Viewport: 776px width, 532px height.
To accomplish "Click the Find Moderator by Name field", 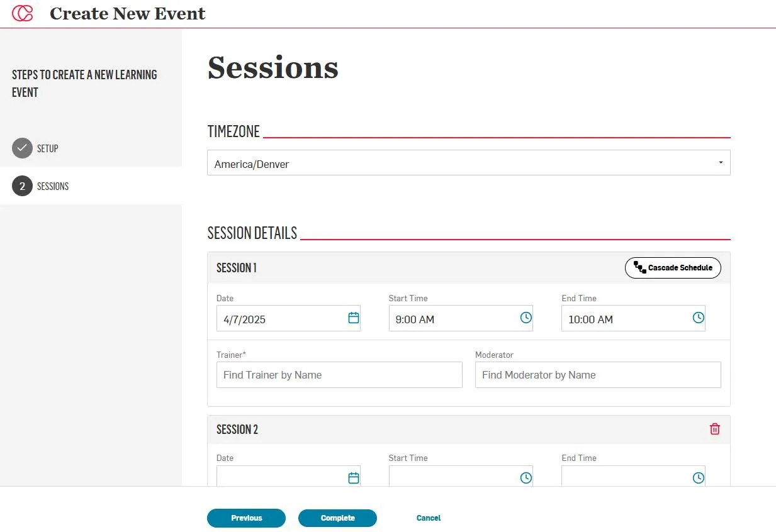I will (x=598, y=375).
